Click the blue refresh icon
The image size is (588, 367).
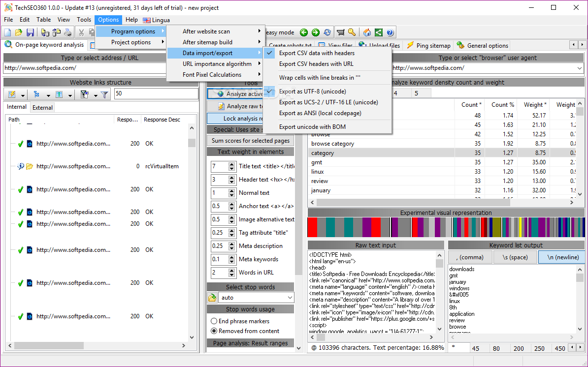pos(327,32)
